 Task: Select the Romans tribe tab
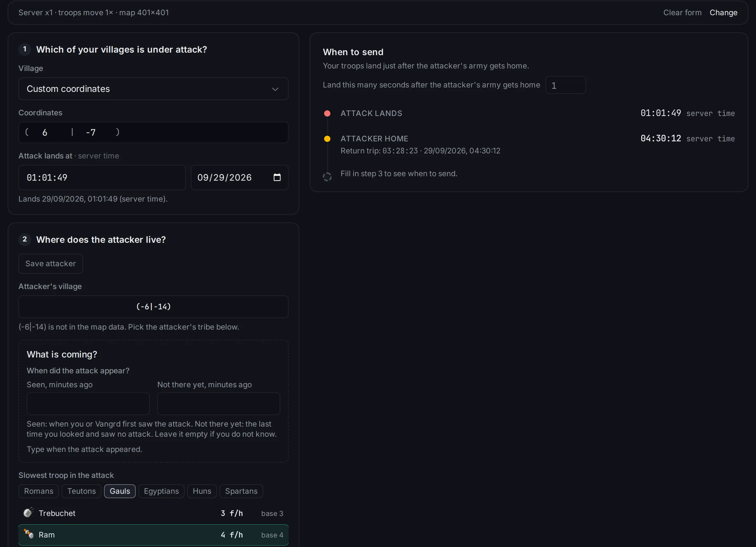click(x=39, y=491)
